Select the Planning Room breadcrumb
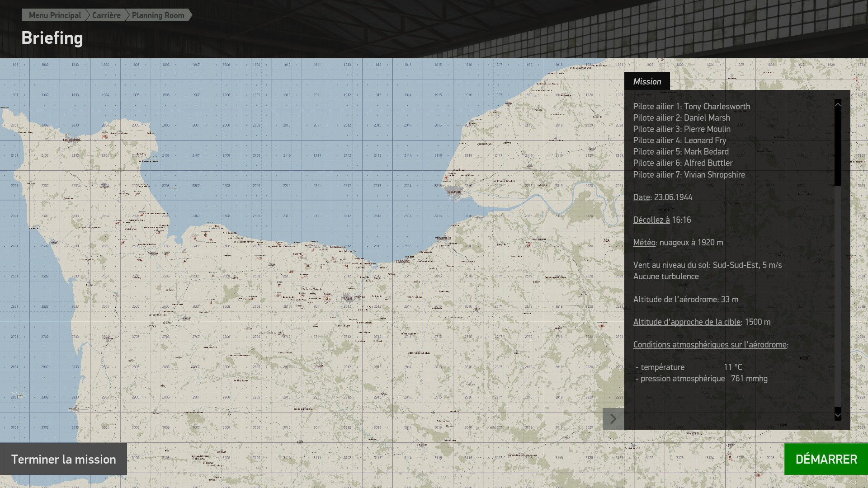The height and width of the screenshot is (488, 868). [158, 15]
